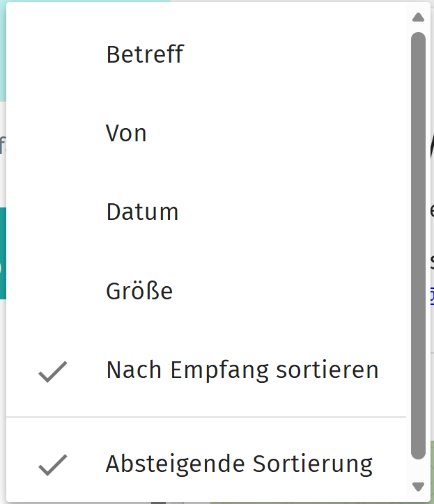The image size is (434, 504).
Task: Click green image strip at bottom right
Action: pos(430,473)
